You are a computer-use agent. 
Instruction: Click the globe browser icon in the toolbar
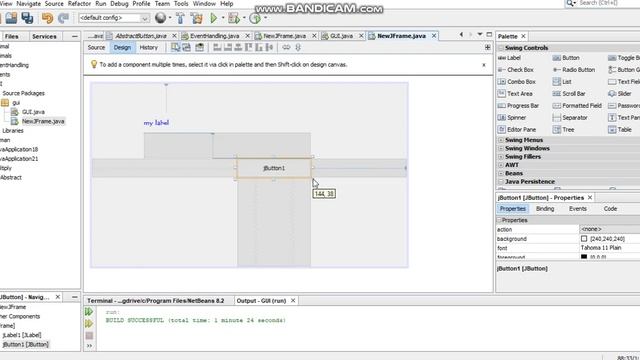pyautogui.click(x=160, y=18)
